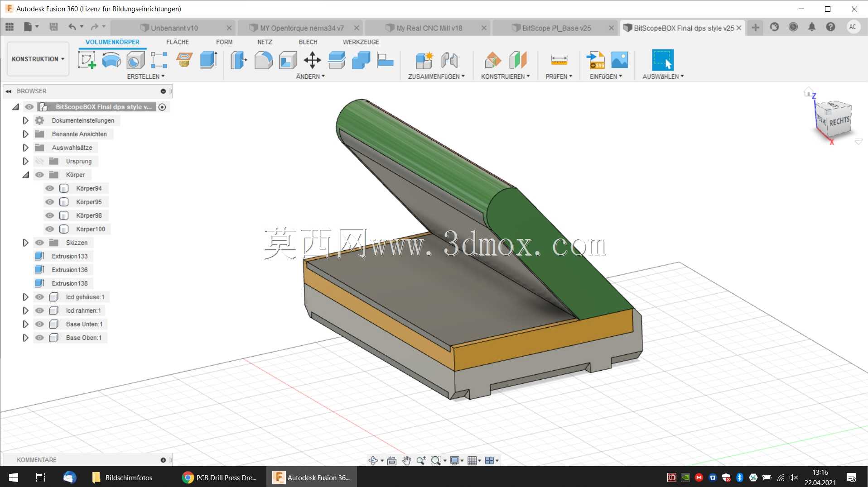Viewport: 868px width, 487px height.
Task: Open the Help question mark button
Action: pos(830,27)
